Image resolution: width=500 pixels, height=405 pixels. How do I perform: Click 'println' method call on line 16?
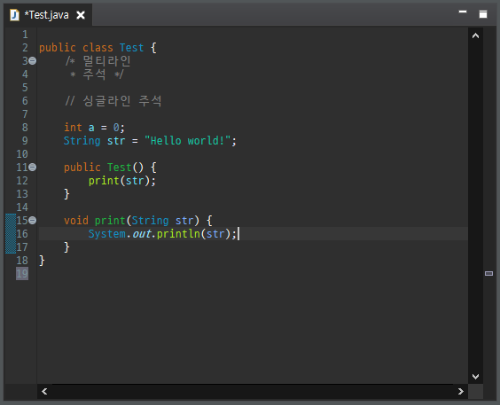(178, 234)
